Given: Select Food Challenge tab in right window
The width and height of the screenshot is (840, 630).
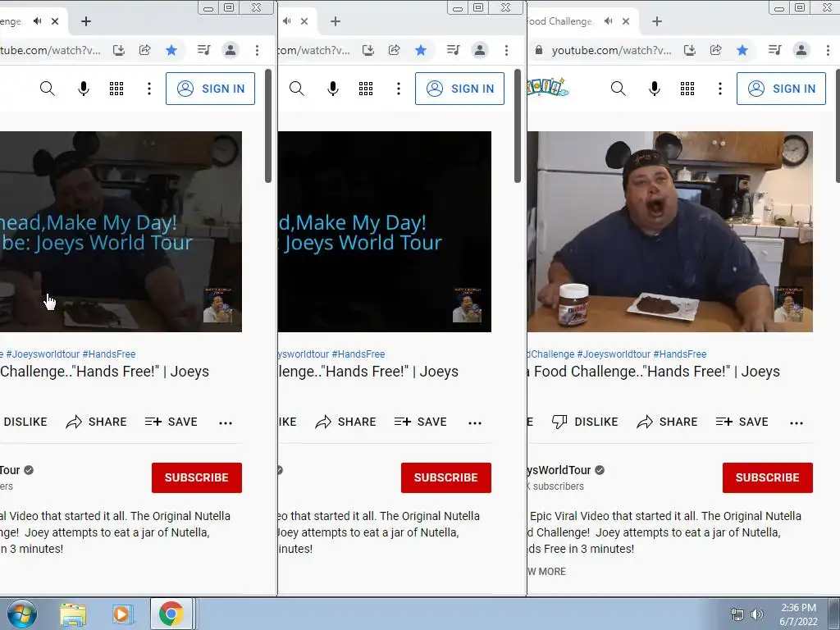Looking at the screenshot, I should pyautogui.click(x=559, y=21).
